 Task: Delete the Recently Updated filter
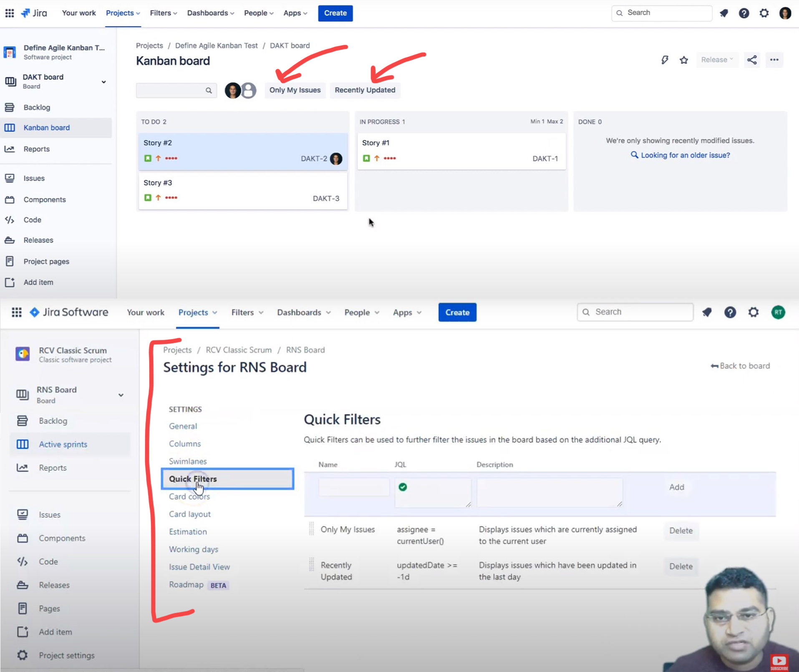pos(681,566)
